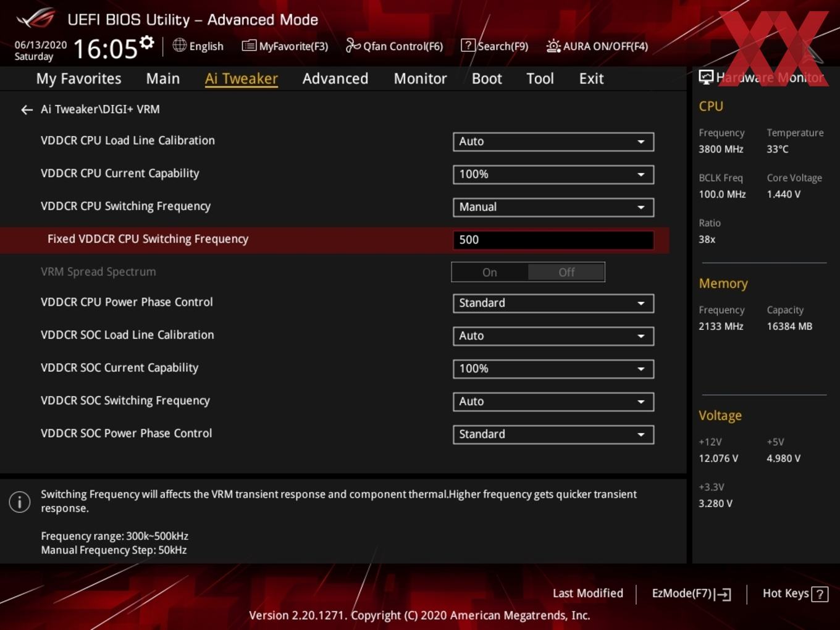The height and width of the screenshot is (630, 840).
Task: Click CPU frequency 3800 MHz value
Action: click(721, 149)
